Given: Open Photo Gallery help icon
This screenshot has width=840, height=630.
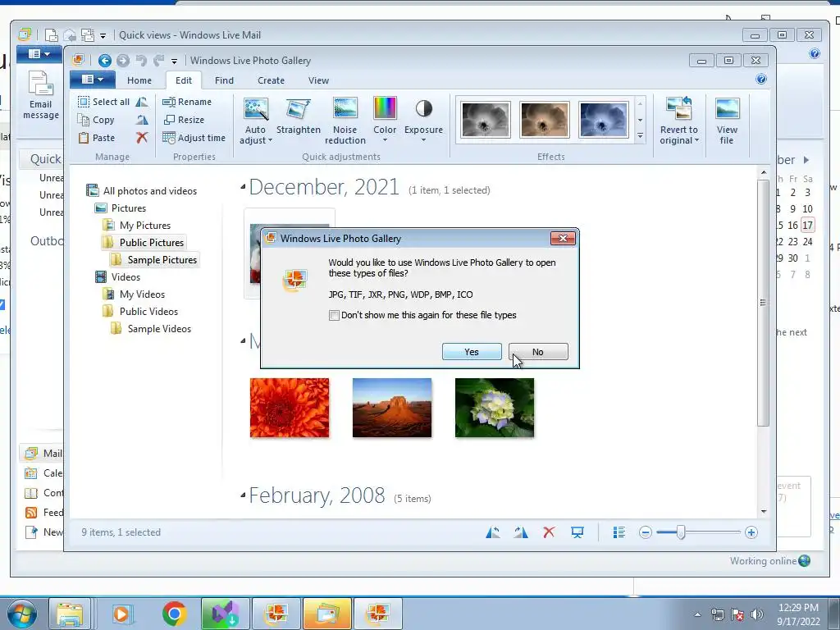Looking at the screenshot, I should pos(760,80).
